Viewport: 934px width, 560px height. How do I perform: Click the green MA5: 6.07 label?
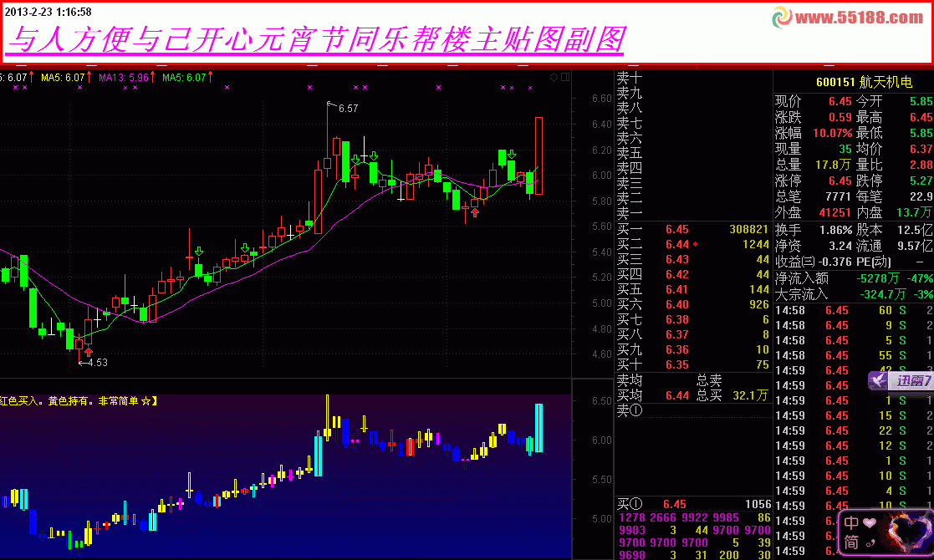pyautogui.click(x=184, y=78)
